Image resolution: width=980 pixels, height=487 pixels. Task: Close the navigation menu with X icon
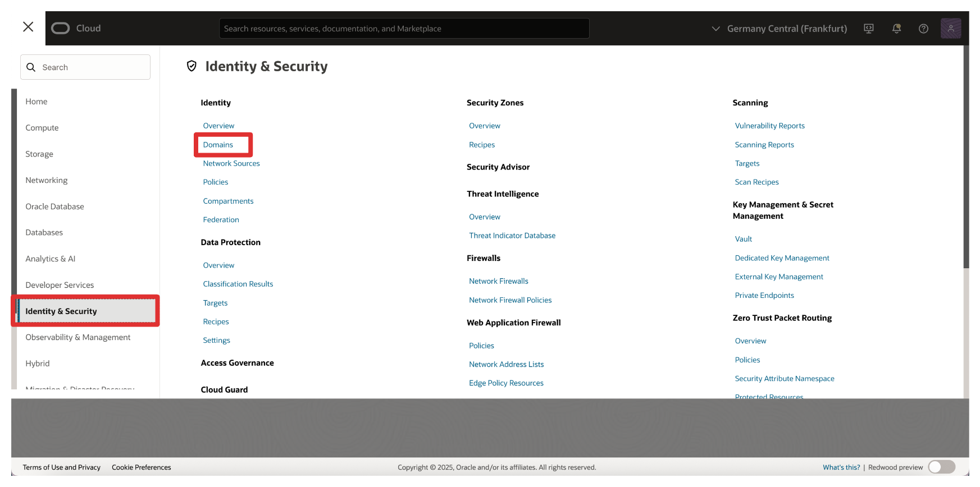[x=28, y=27]
